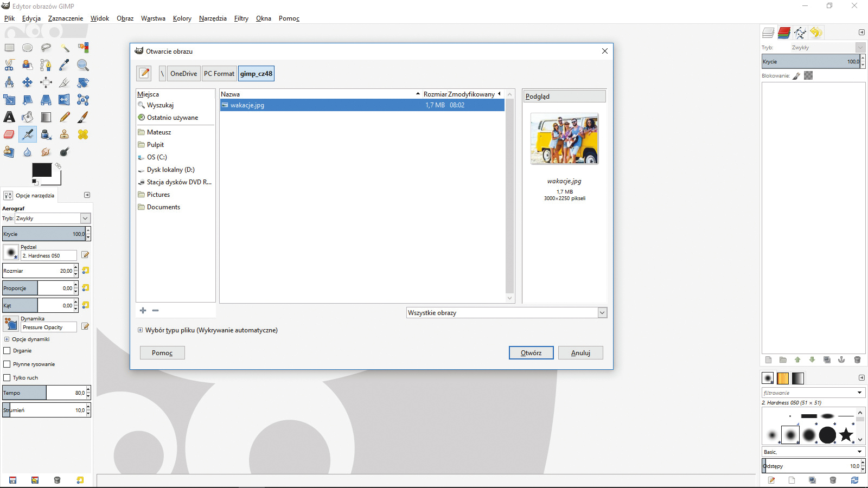
Task: Click the black foreground color swatch
Action: click(41, 170)
